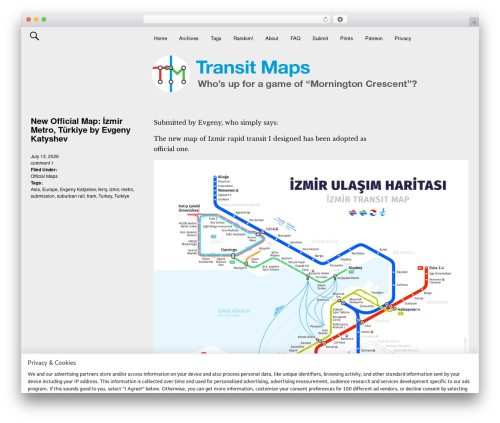This screenshot has height=423, width=500.
Task: Select the Random! menu item
Action: (243, 38)
